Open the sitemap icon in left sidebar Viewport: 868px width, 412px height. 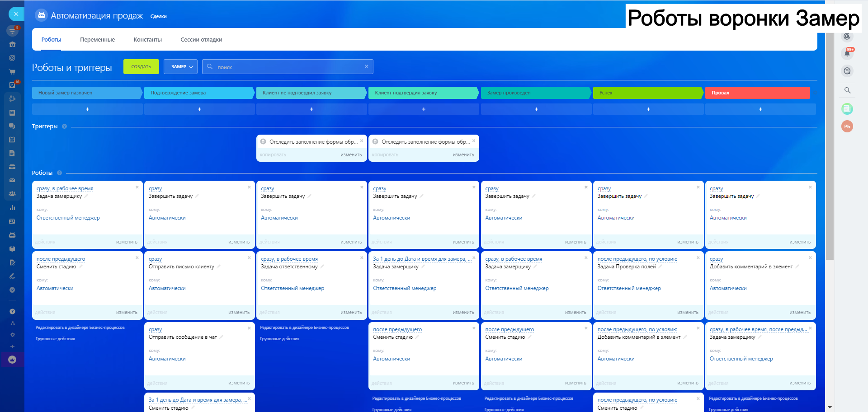coord(12,323)
